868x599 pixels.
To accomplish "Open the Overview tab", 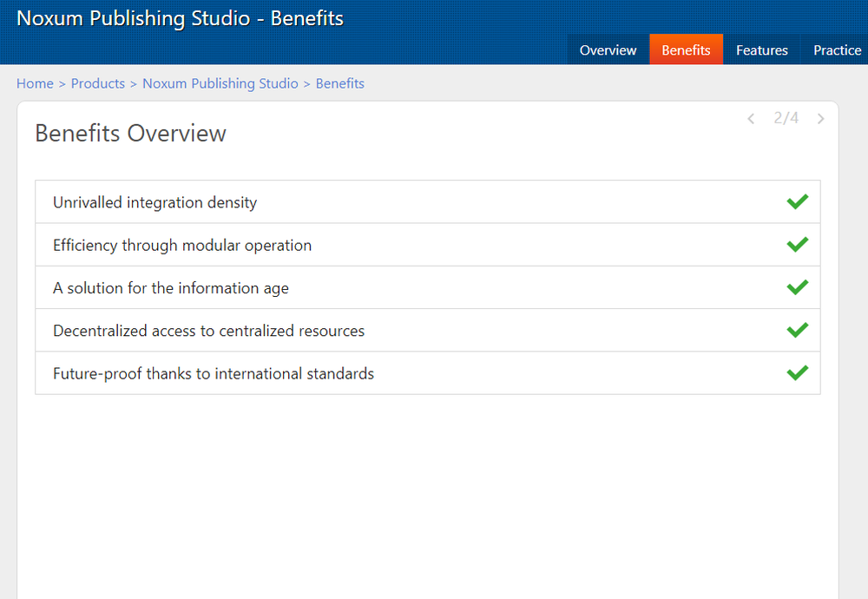I will 608,49.
